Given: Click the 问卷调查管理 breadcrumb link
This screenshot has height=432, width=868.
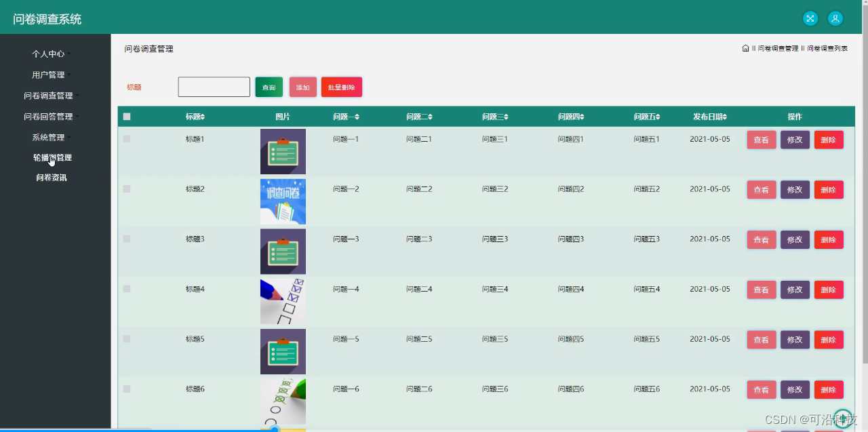Looking at the screenshot, I should click(x=778, y=49).
